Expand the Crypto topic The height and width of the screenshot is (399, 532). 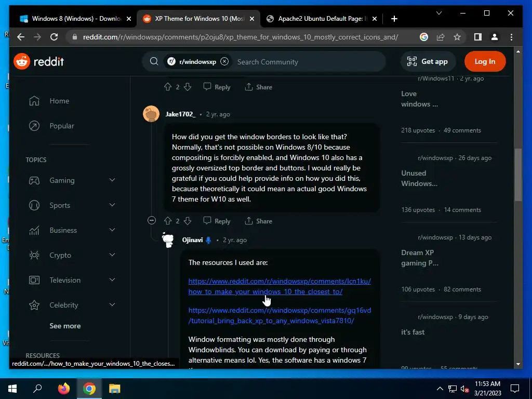pyautogui.click(x=112, y=255)
